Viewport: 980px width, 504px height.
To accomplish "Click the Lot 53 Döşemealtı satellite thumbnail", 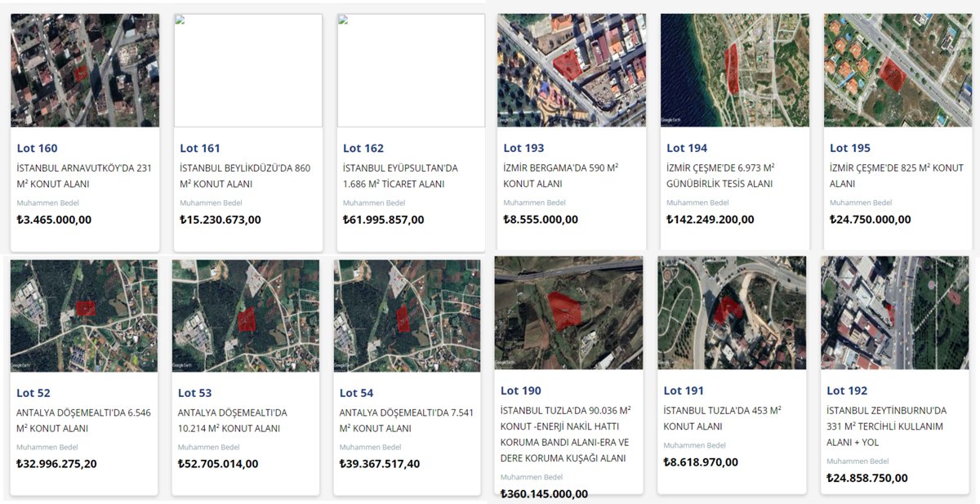I will point(246,316).
